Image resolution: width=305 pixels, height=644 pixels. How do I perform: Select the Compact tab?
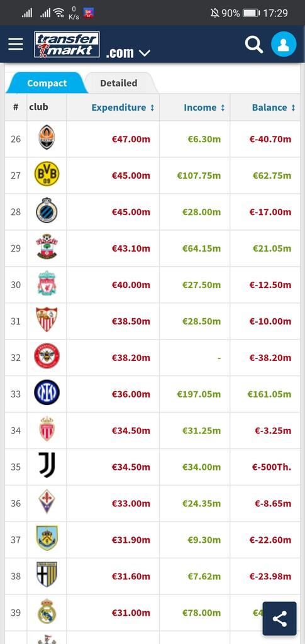pos(47,83)
